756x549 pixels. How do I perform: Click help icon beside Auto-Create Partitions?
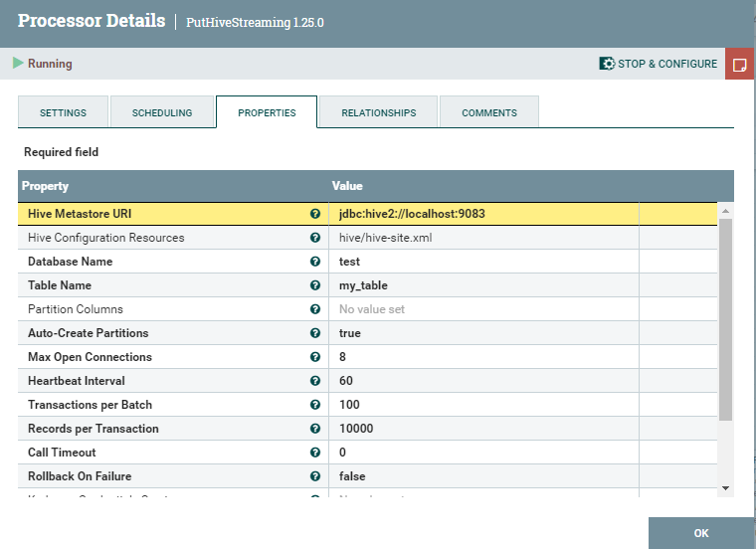pyautogui.click(x=315, y=333)
